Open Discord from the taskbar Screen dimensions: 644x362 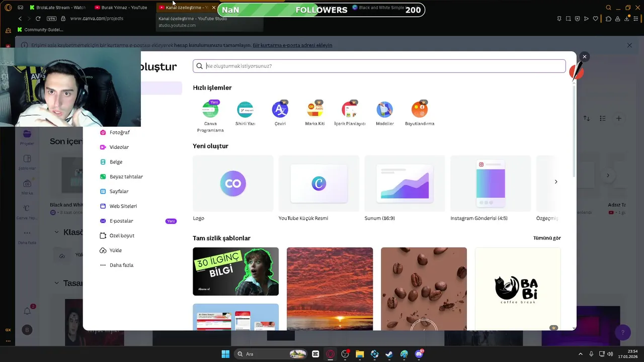pyautogui.click(x=419, y=354)
